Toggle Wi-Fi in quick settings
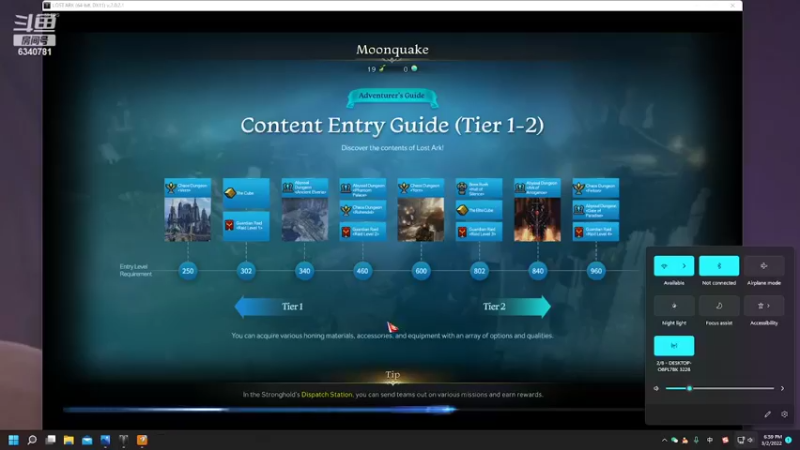Image resolution: width=800 pixels, height=450 pixels. click(x=664, y=266)
